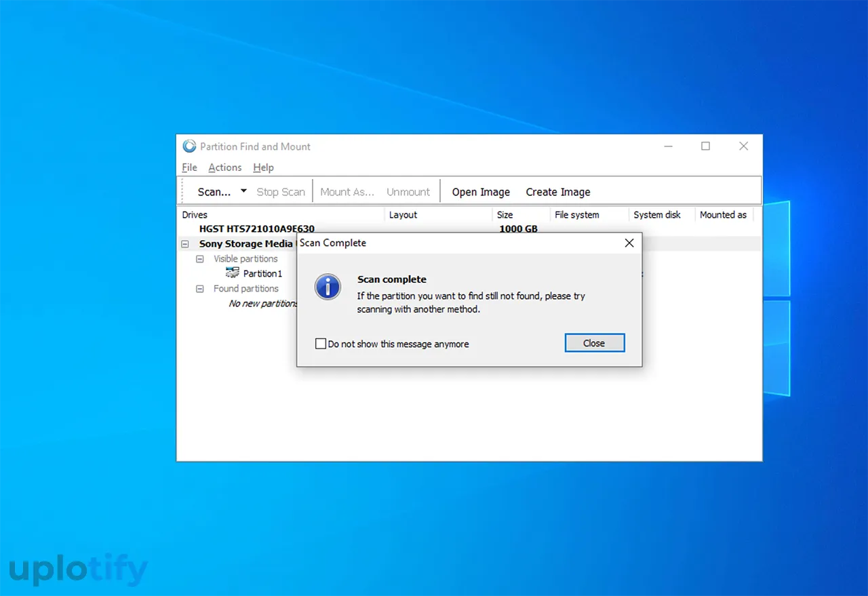This screenshot has width=868, height=596.
Task: Click Open Image in the toolbar
Action: 481,192
